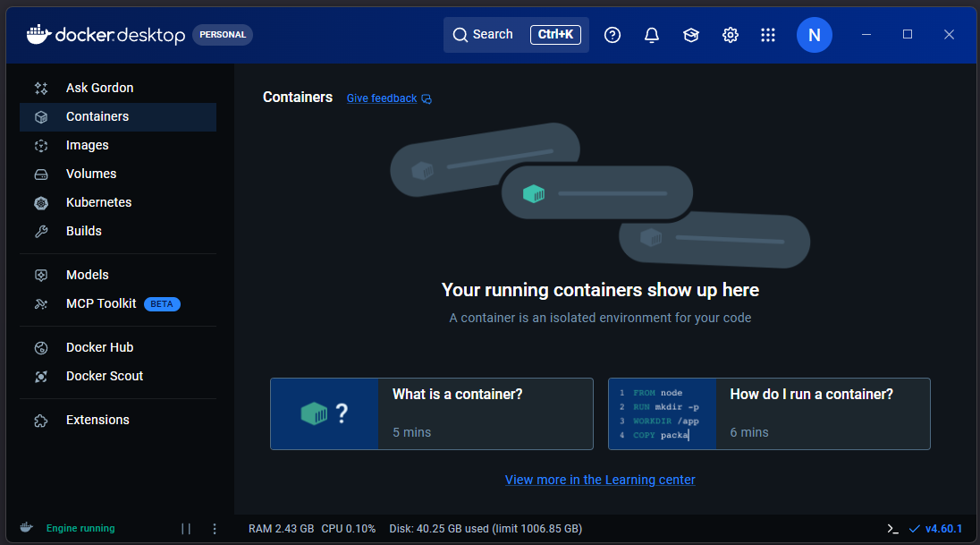Open the terminal icon in status bar

tap(892, 529)
